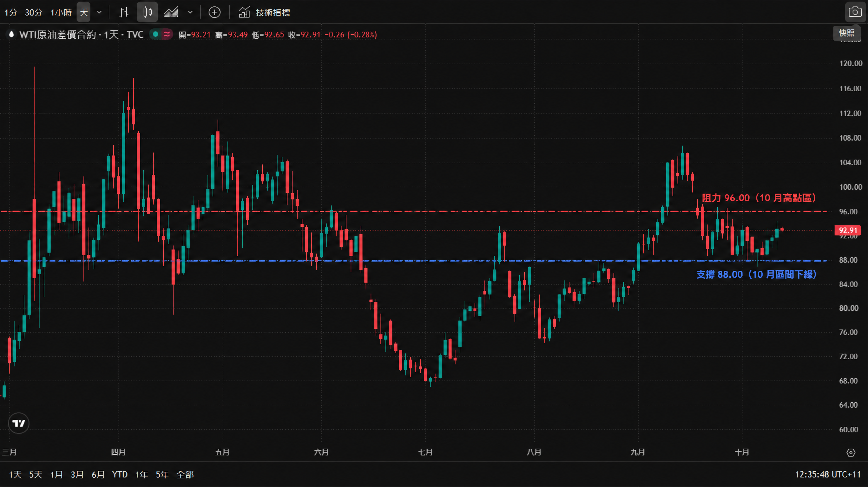The image size is (868, 487).
Task: Click the 七月 label on time axis
Action: [x=425, y=452]
